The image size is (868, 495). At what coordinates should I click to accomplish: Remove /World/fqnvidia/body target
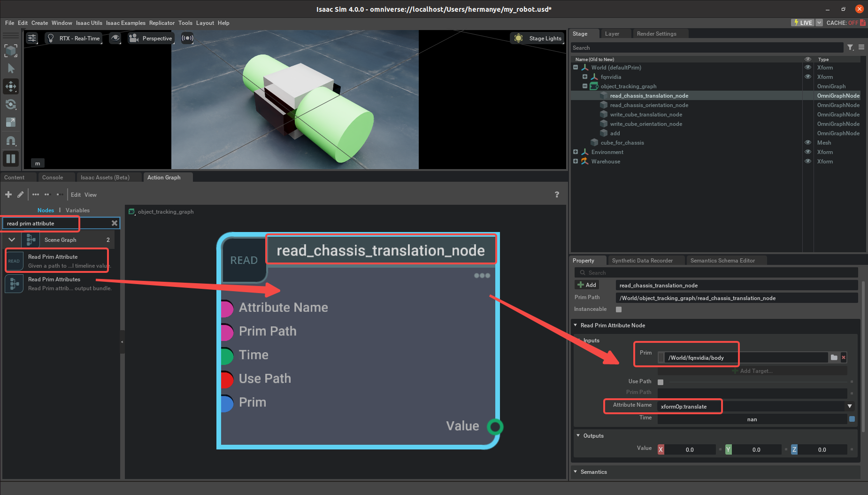pos(844,357)
